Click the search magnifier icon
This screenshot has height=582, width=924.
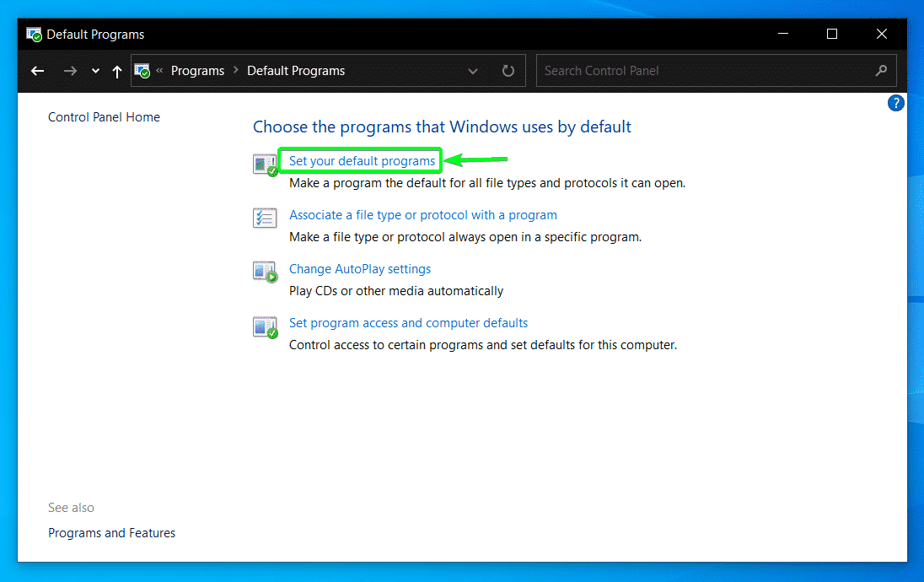click(881, 71)
